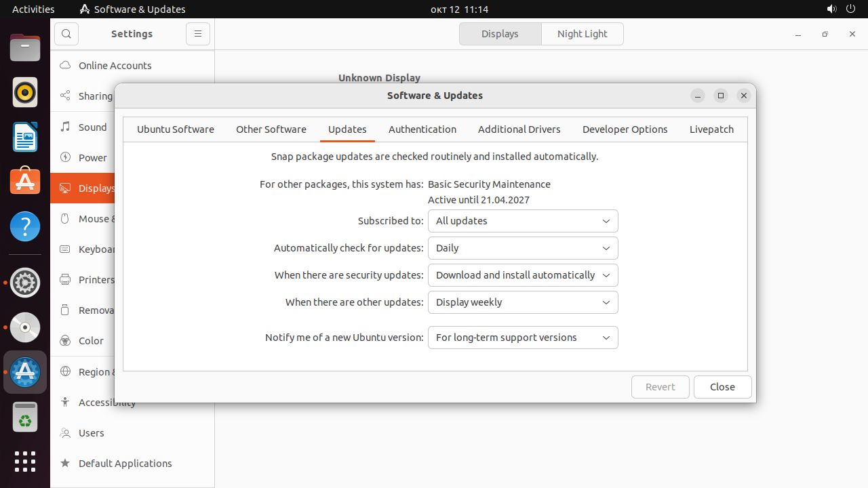Click the Default Applications star icon

coord(65,463)
